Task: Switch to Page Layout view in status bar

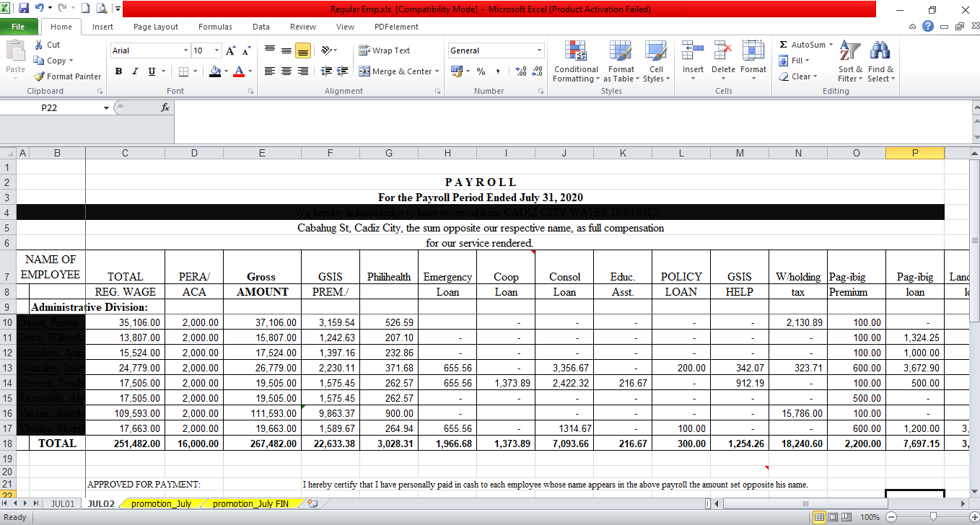Action: (x=834, y=517)
